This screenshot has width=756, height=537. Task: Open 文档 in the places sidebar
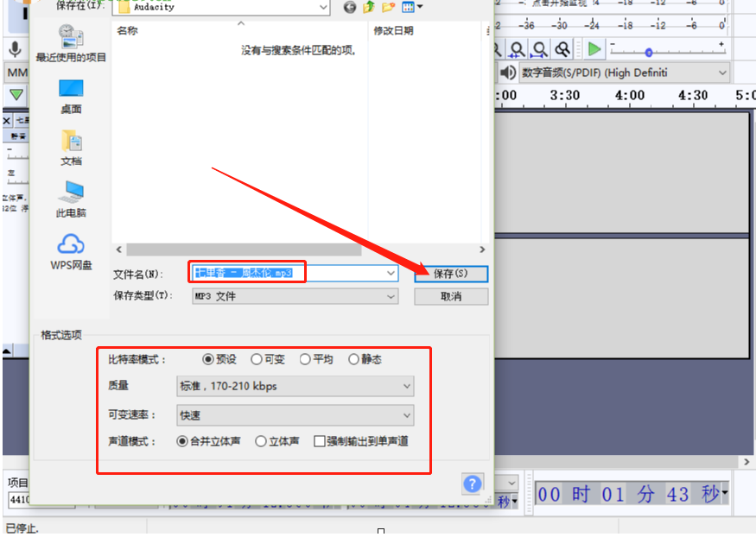pos(71,148)
